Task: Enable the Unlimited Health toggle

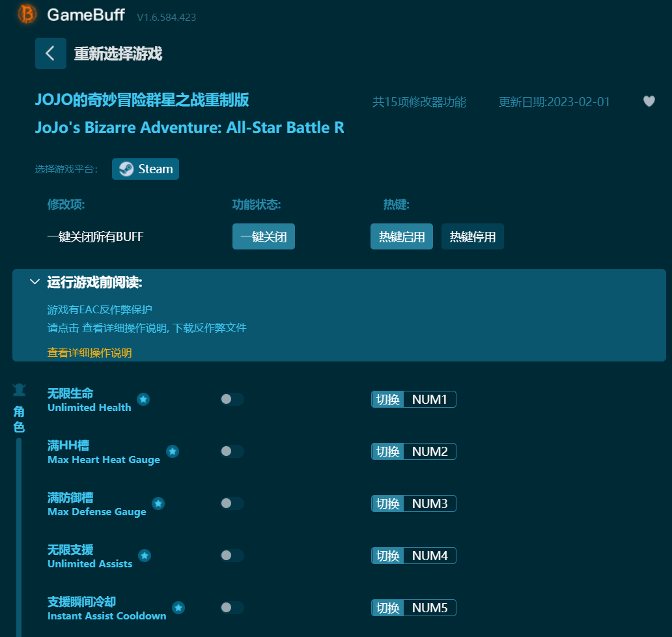Action: pos(232,399)
